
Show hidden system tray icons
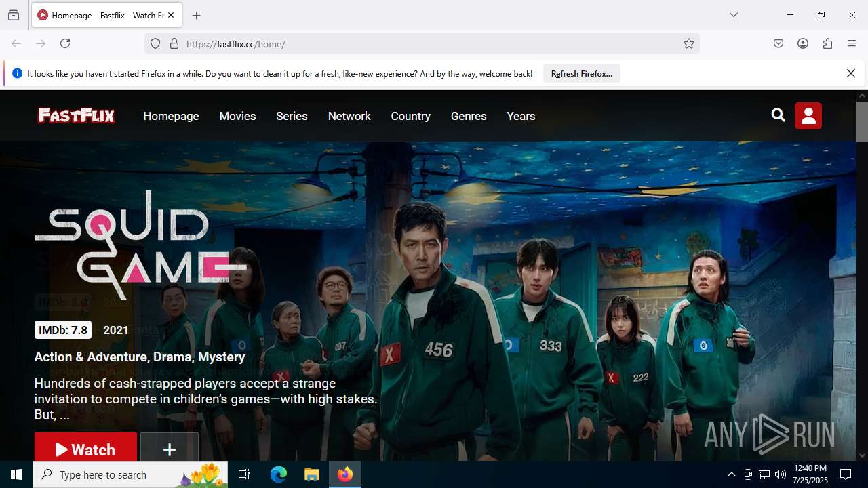731,474
